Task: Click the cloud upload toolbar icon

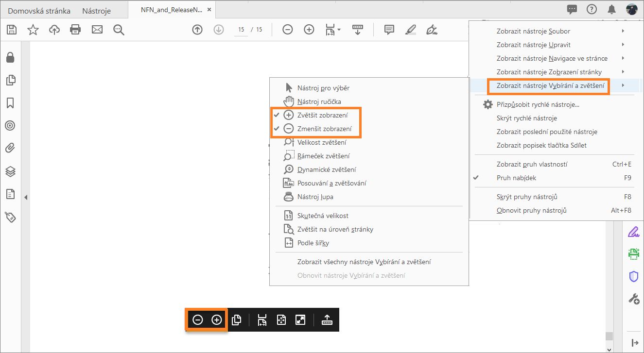Action: point(54,30)
